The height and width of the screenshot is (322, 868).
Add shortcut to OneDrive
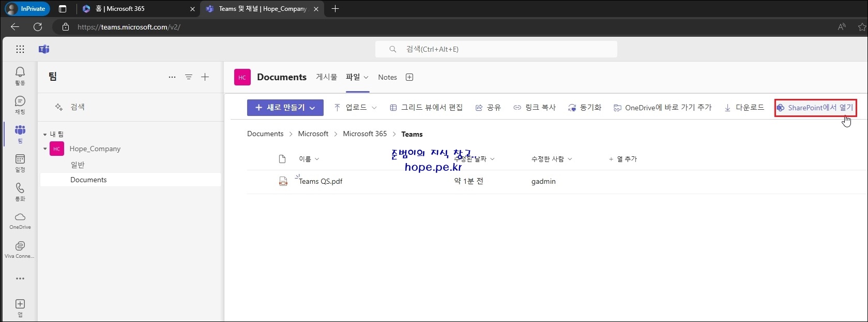tap(663, 108)
